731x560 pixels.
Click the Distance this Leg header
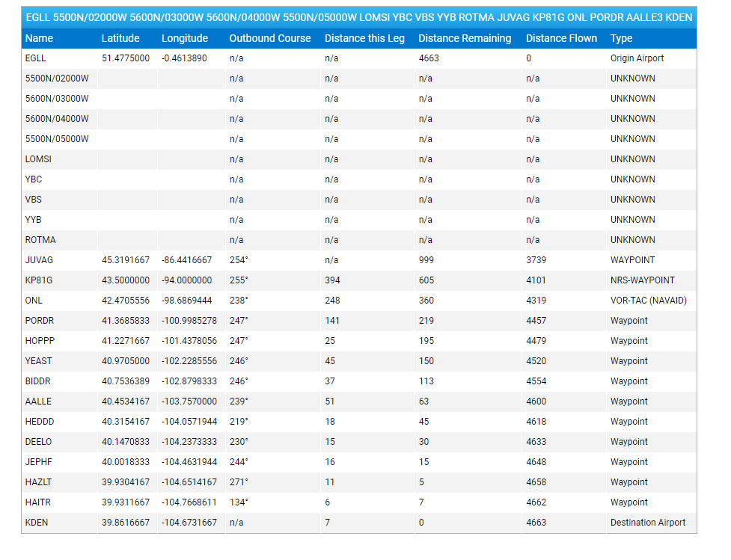click(364, 38)
